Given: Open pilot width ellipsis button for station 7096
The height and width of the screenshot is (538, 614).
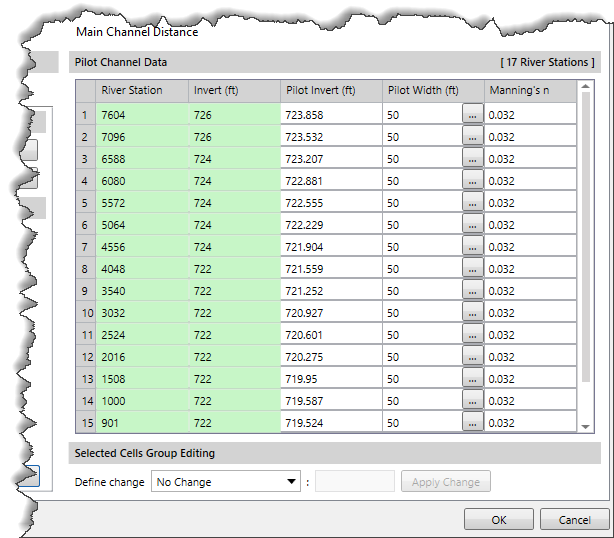Looking at the screenshot, I should pos(473,136).
